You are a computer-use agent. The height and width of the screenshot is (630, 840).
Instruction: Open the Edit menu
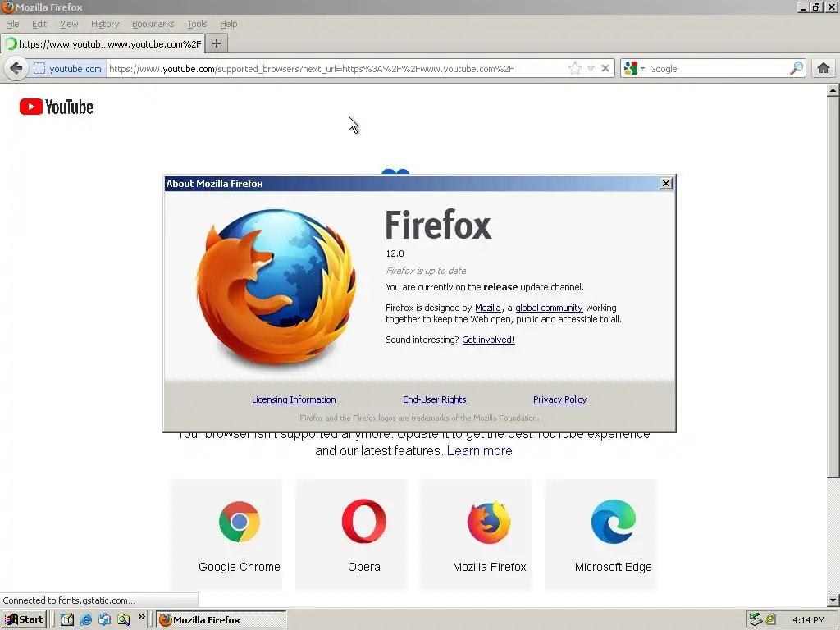[39, 24]
